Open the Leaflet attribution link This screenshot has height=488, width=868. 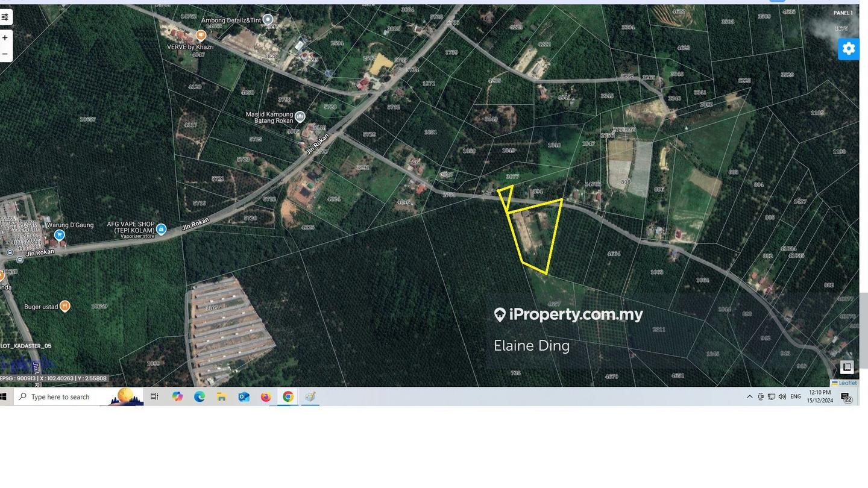point(847,383)
